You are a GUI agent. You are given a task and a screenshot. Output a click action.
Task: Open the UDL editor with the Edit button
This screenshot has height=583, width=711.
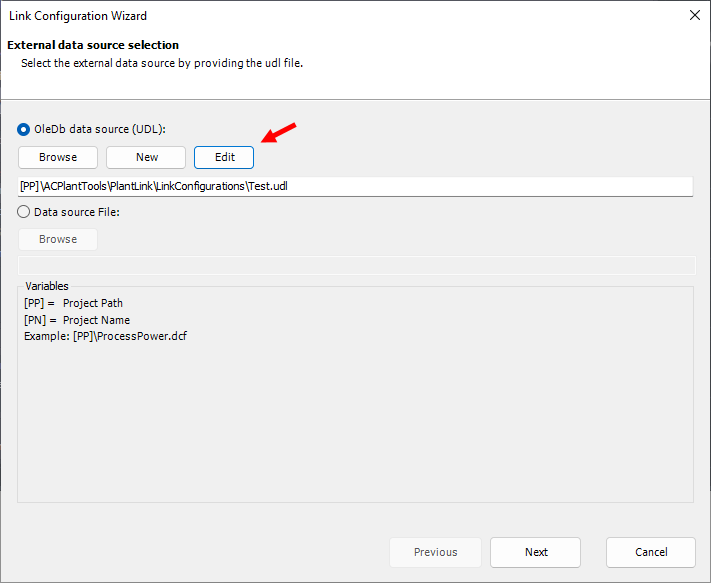point(224,157)
